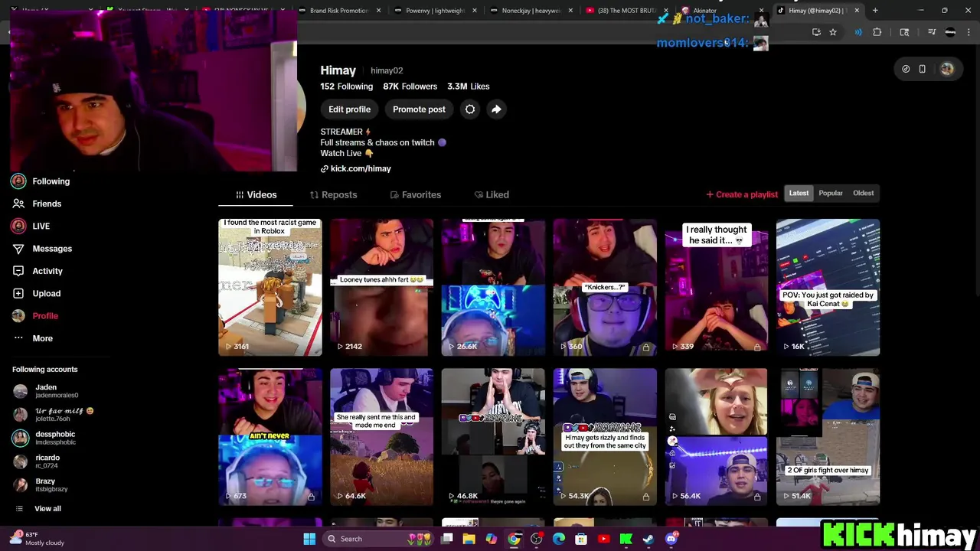
Task: Click Create a playlist link
Action: 742,194
